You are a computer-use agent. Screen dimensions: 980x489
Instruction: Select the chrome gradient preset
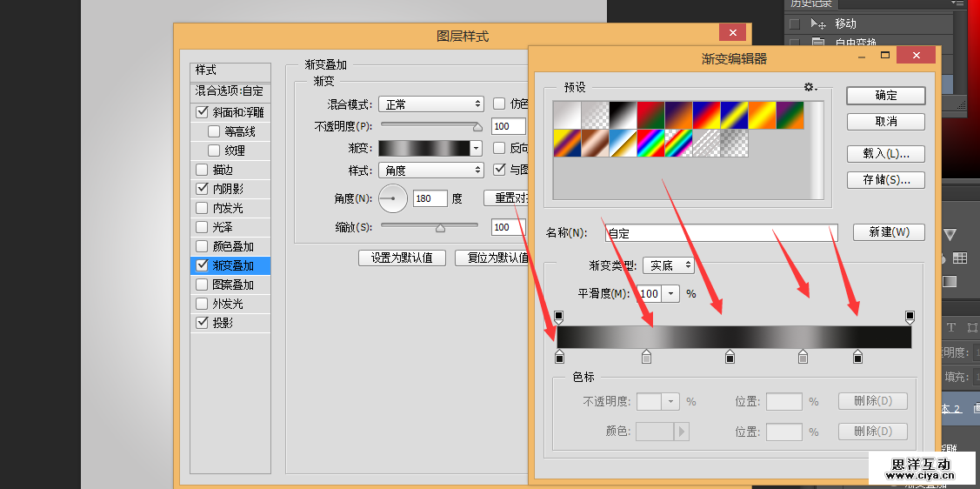coord(623,144)
